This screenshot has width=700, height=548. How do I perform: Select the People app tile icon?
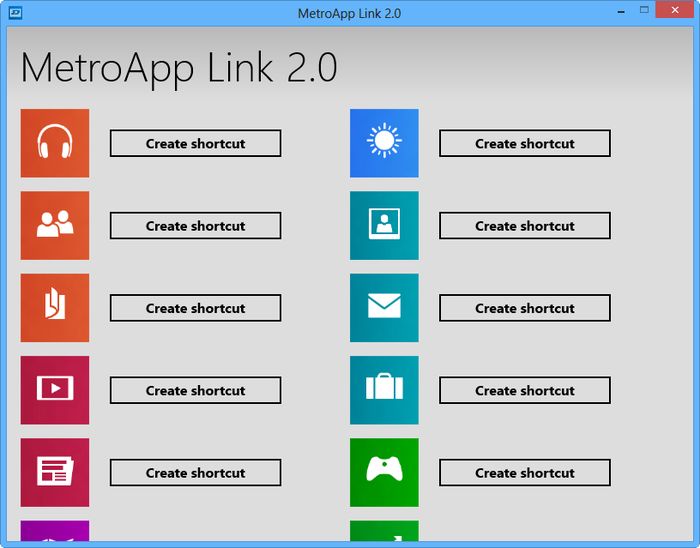[x=55, y=225]
